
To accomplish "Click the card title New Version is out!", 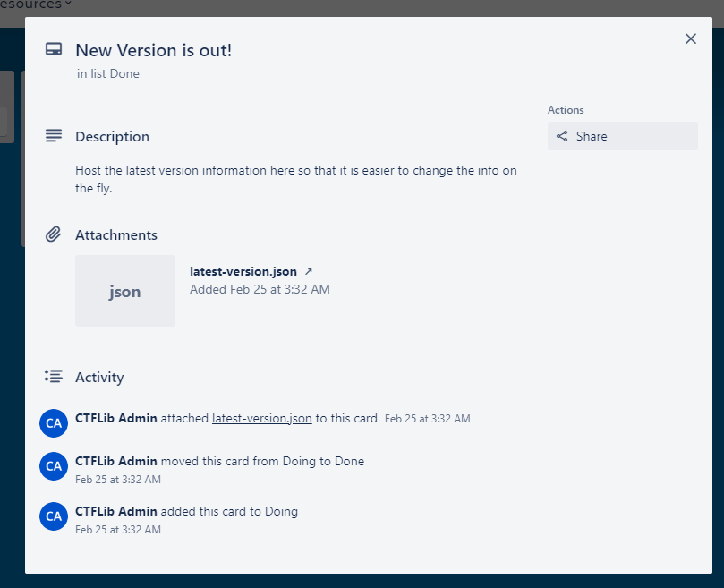I will tap(153, 50).
